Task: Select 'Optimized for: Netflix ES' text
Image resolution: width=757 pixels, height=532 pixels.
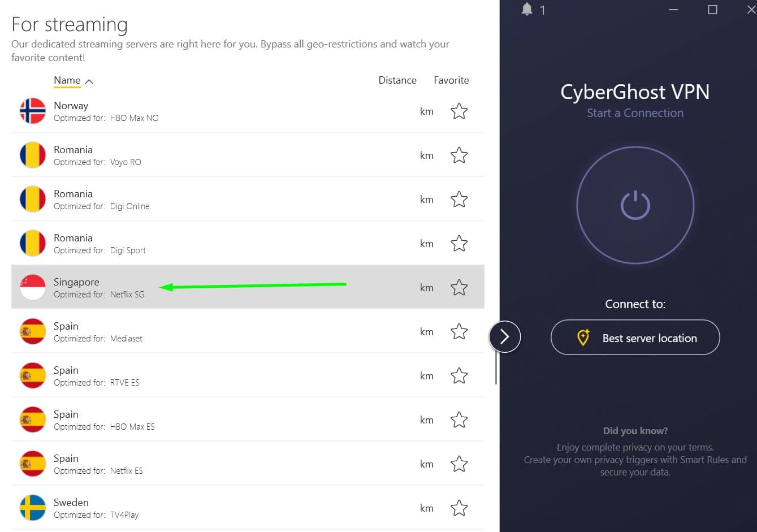Action: 98,471
